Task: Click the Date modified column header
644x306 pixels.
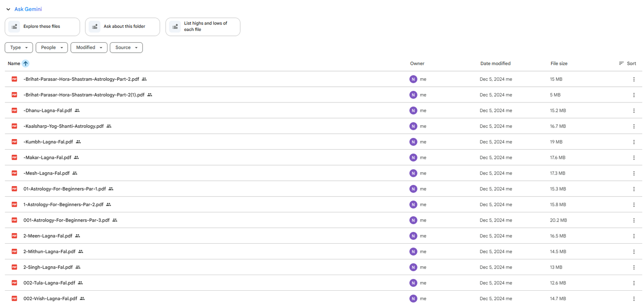Action: click(495, 64)
